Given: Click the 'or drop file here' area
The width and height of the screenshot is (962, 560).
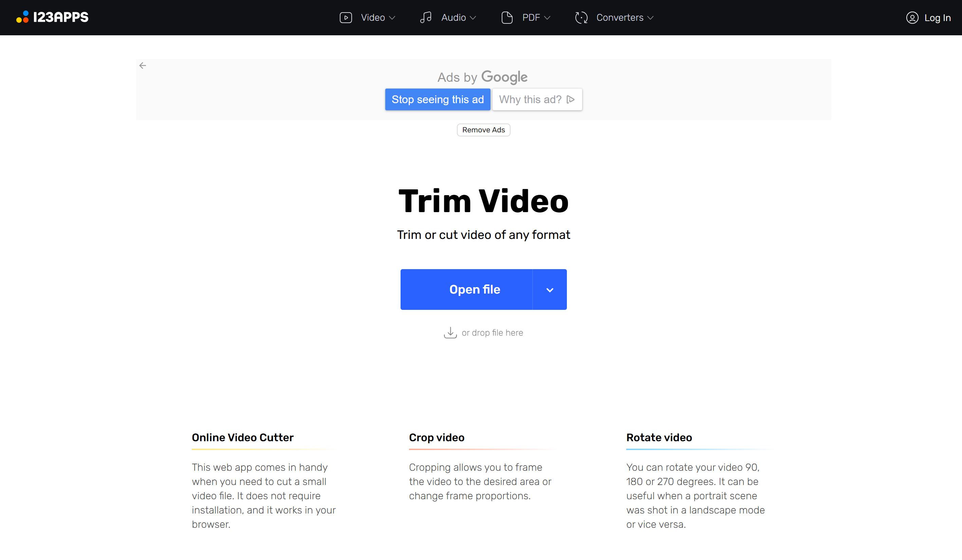Looking at the screenshot, I should (x=493, y=333).
